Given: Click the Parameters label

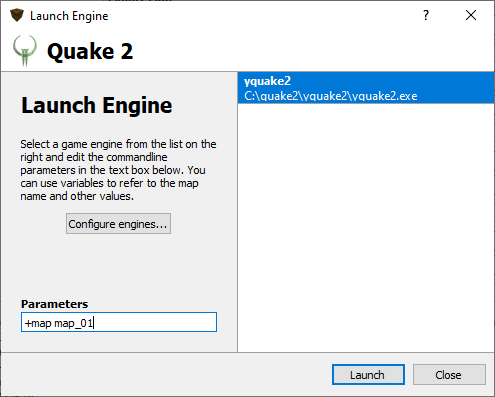Looking at the screenshot, I should point(54,304).
